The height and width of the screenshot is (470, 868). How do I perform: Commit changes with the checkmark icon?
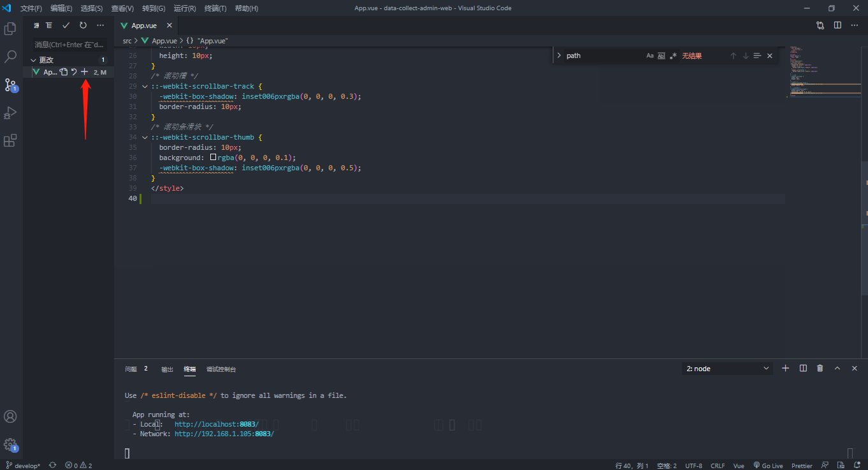(66, 26)
